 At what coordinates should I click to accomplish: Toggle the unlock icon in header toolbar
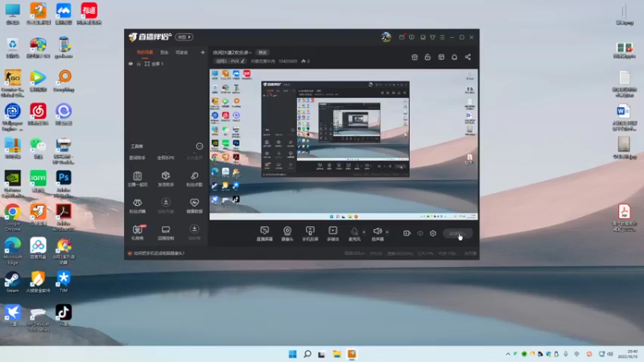[427, 57]
